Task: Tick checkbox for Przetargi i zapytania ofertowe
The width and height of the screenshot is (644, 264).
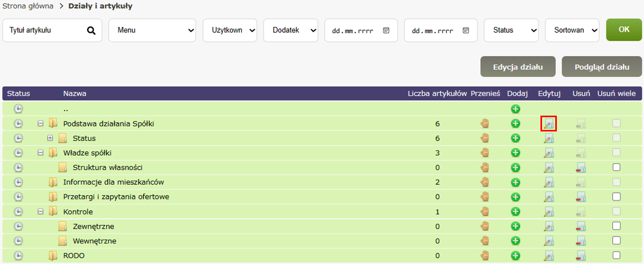Action: 616,197
